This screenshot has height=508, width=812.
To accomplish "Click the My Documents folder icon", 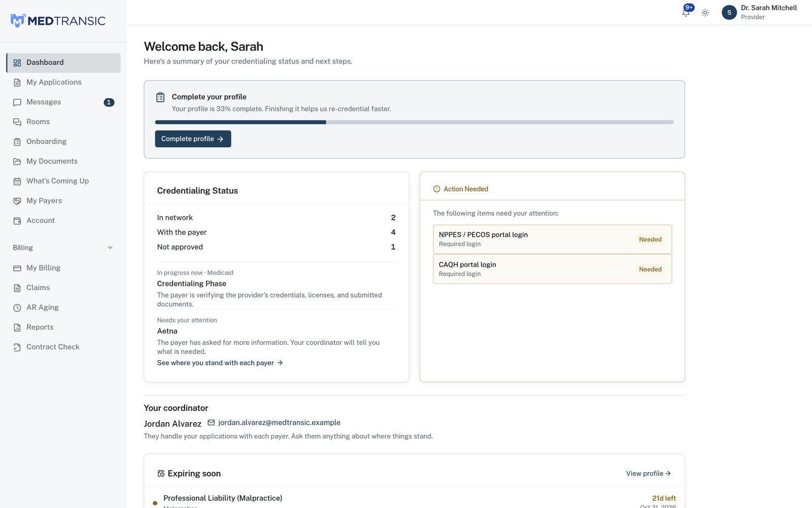I will 17,162.
